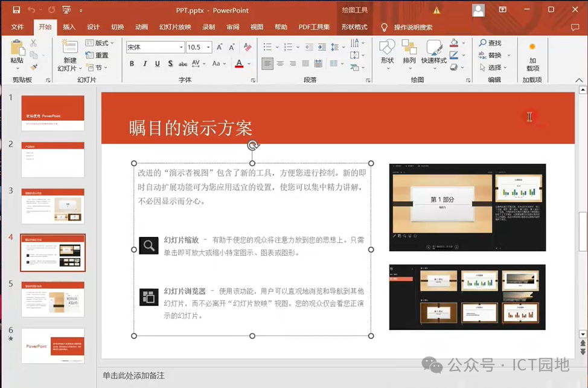Click the Increase Font Size icon
Screen dimensions: 588x388
220,47
